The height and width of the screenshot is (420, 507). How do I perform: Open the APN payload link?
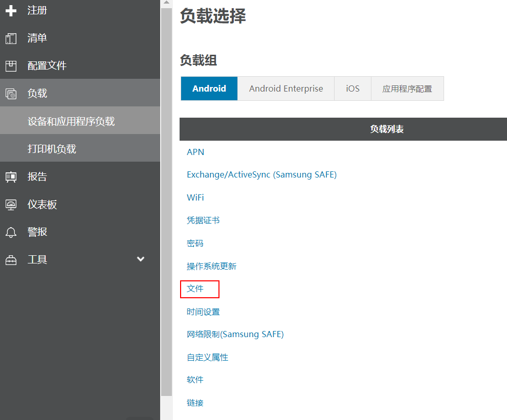(195, 152)
